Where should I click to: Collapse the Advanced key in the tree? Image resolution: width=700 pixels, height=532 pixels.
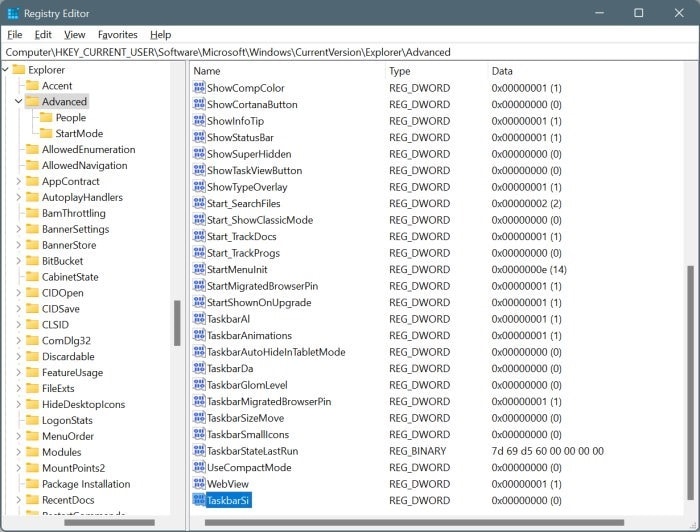coord(18,101)
